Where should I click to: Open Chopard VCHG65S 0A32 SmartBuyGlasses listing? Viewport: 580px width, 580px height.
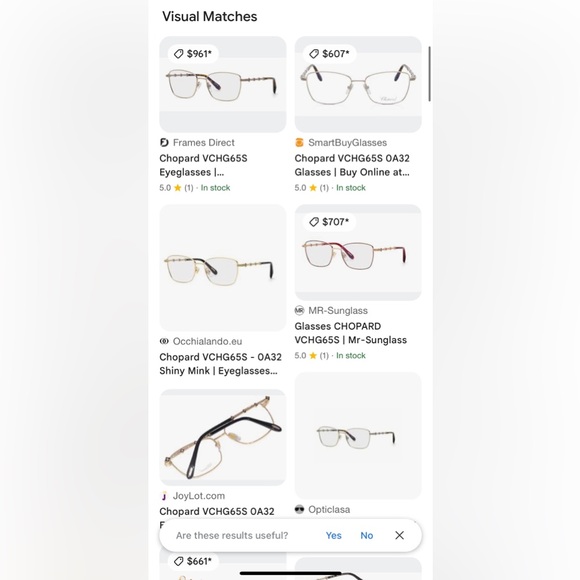352,165
